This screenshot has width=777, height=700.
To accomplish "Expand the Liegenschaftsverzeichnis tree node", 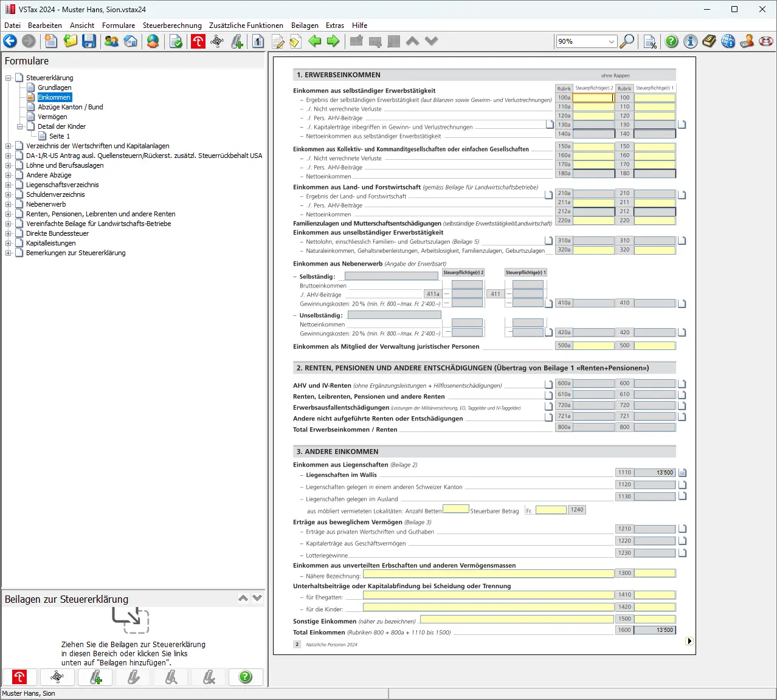I will [x=9, y=185].
